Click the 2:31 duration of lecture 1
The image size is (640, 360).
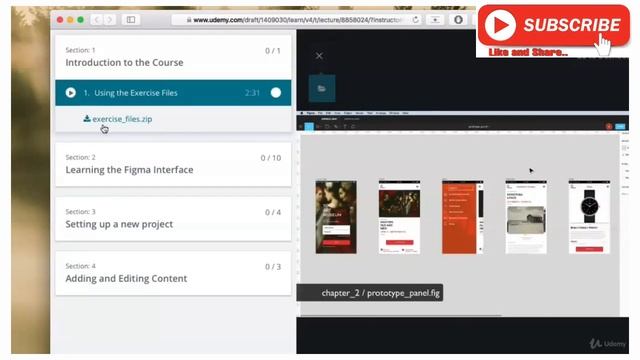tap(253, 93)
